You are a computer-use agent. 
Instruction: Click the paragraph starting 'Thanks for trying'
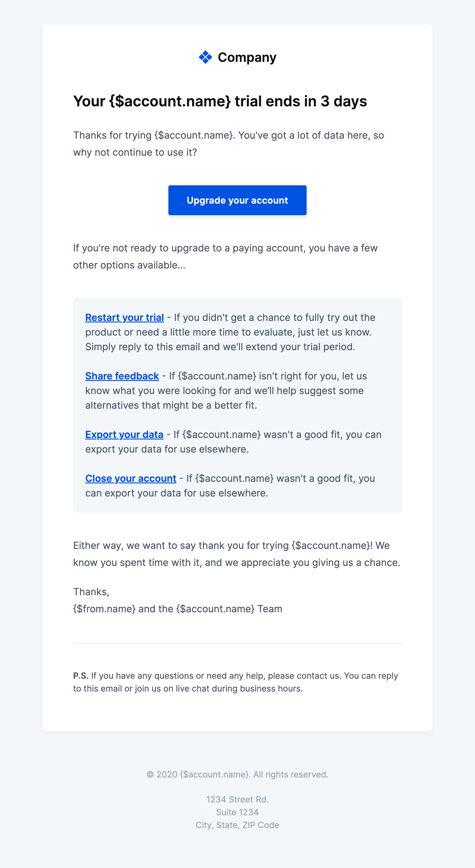tap(228, 144)
